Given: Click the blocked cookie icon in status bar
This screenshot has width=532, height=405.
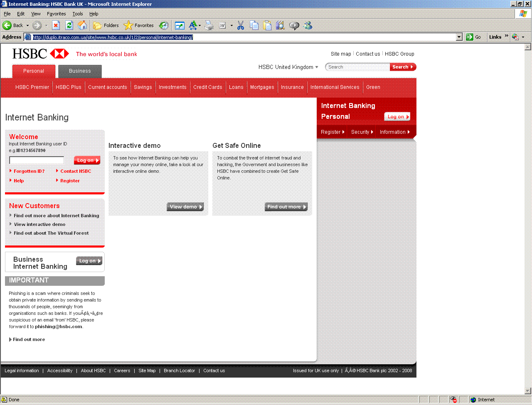Looking at the screenshot, I should pos(453,400).
